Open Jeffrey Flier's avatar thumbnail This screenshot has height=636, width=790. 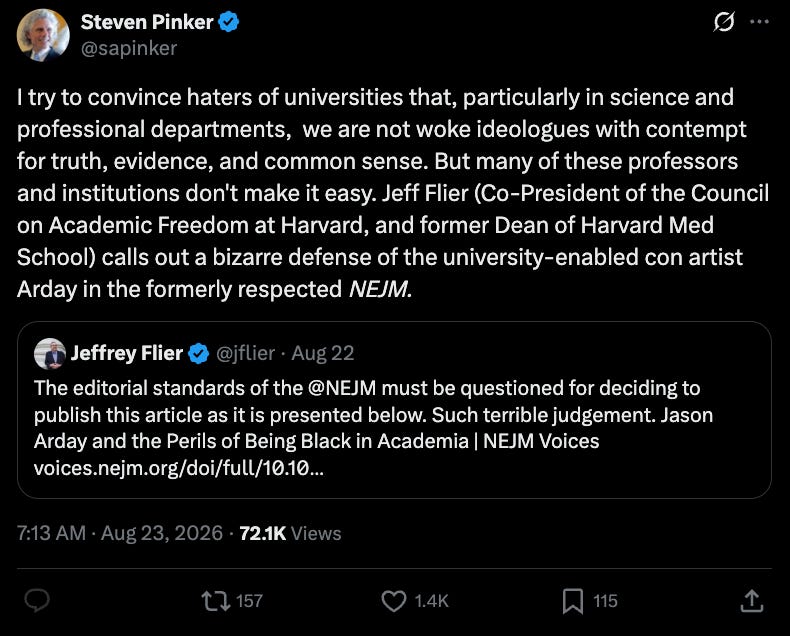coord(50,354)
